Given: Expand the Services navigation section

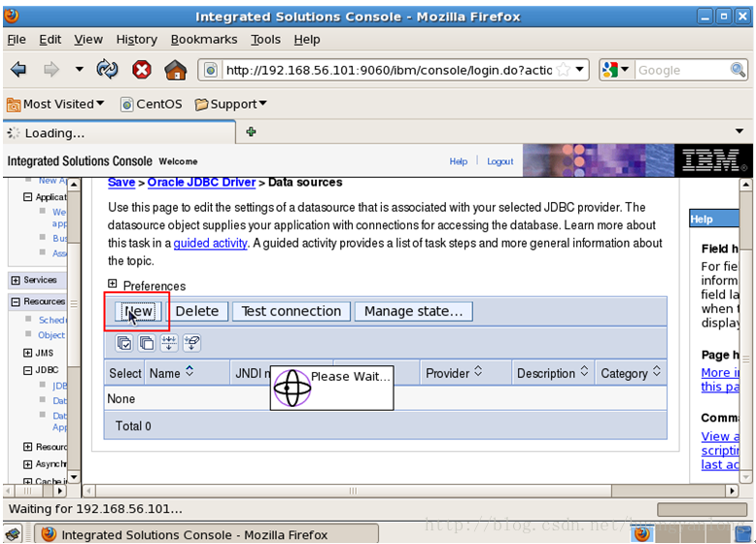Looking at the screenshot, I should (16, 280).
